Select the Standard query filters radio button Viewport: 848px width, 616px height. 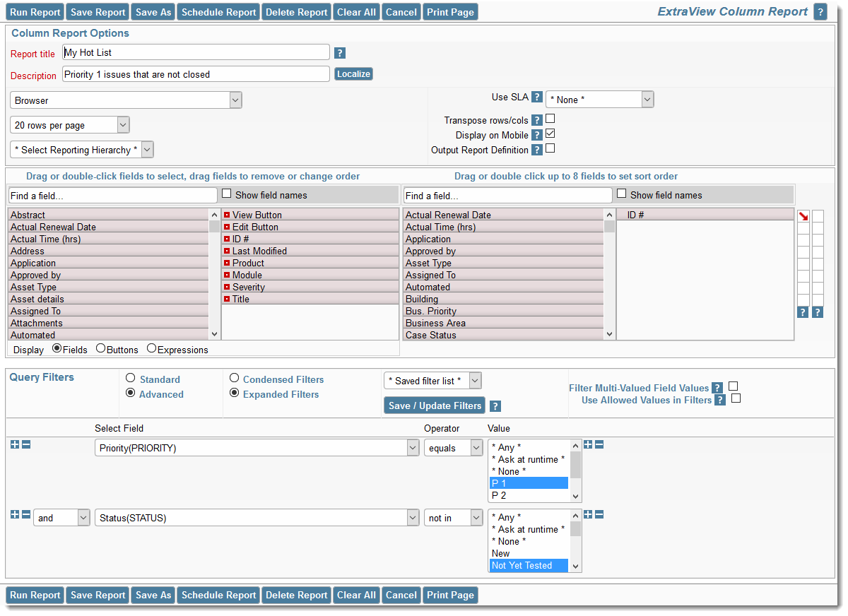point(130,379)
